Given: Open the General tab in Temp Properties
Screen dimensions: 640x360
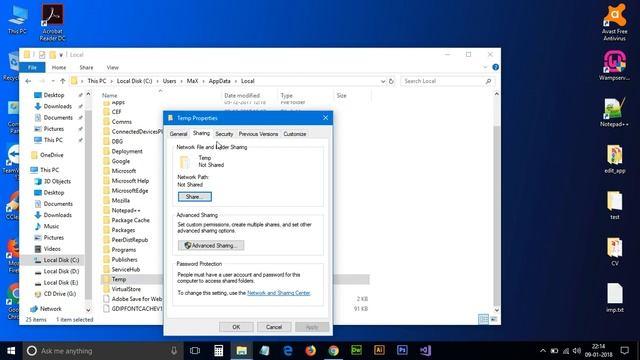Looking at the screenshot, I should click(178, 134).
